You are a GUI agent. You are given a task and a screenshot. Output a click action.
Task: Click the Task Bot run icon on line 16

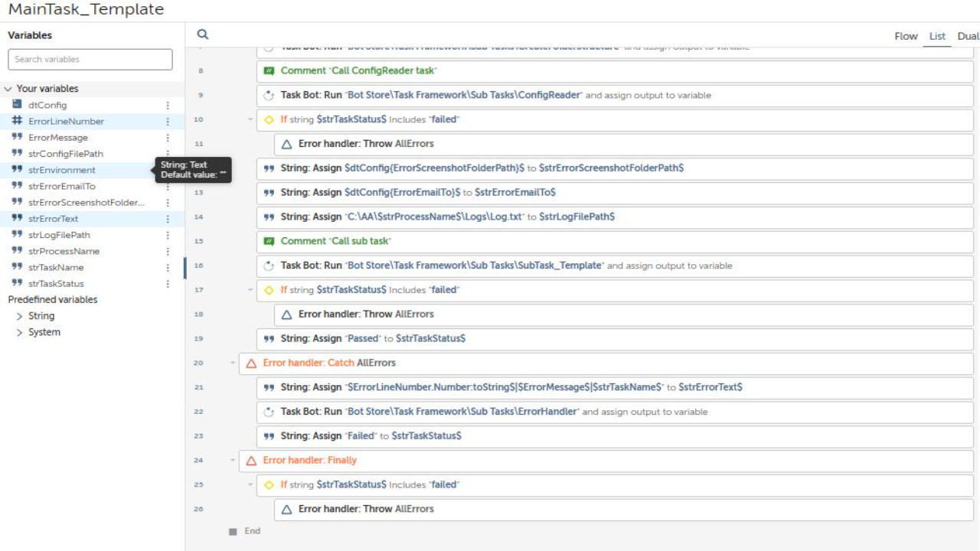[269, 266]
